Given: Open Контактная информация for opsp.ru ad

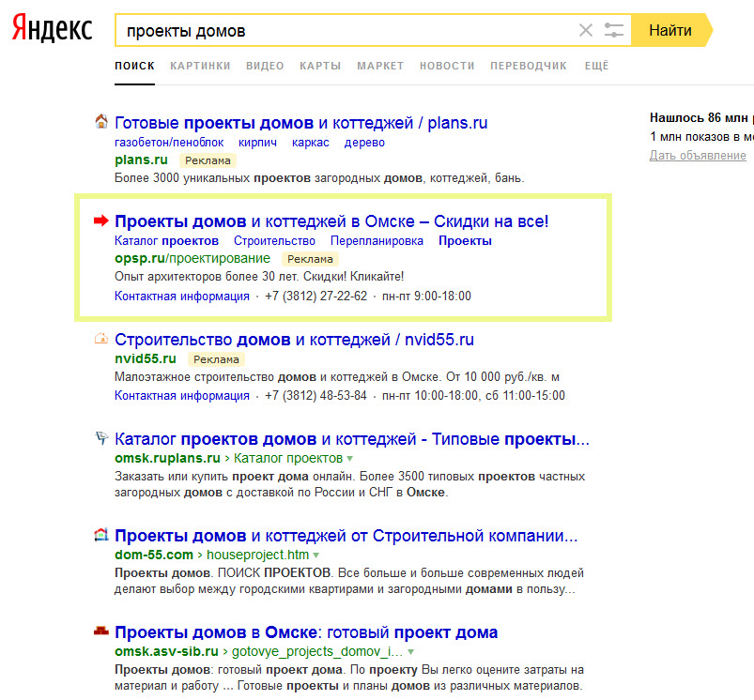Looking at the screenshot, I should [182, 296].
